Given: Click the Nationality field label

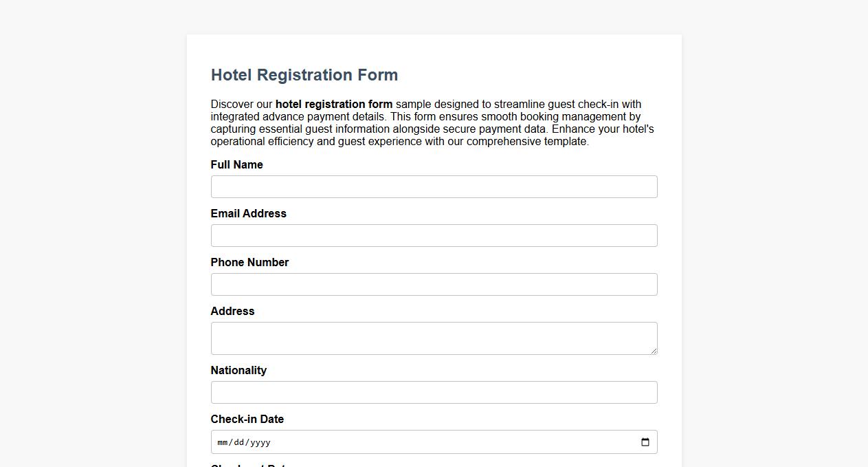Looking at the screenshot, I should 238,370.
